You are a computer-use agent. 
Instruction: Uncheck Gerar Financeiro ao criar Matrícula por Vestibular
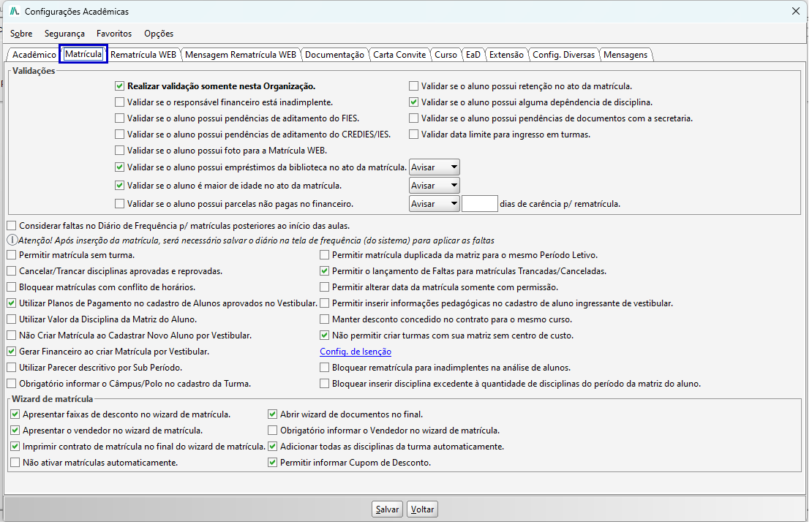(12, 351)
